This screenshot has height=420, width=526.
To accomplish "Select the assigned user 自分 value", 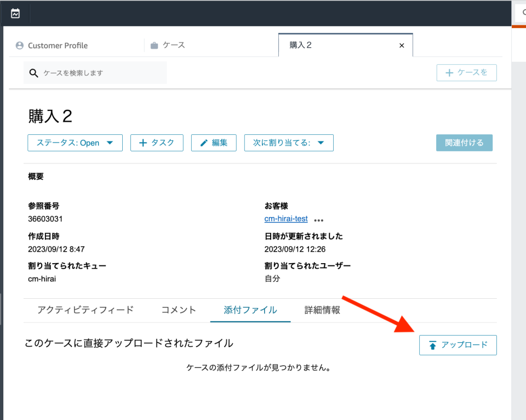I will (272, 279).
